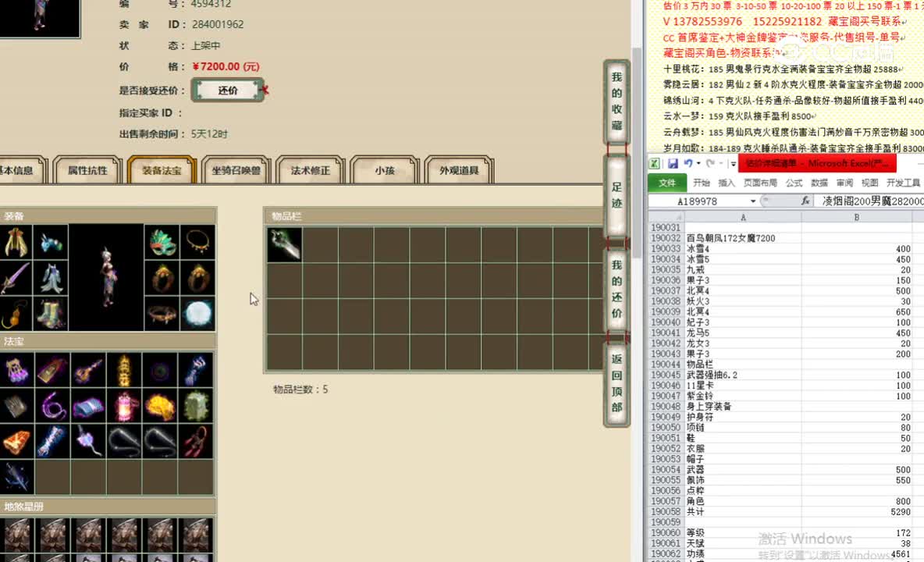Open 足迹 side button
This screenshot has height=562, width=924.
point(617,195)
